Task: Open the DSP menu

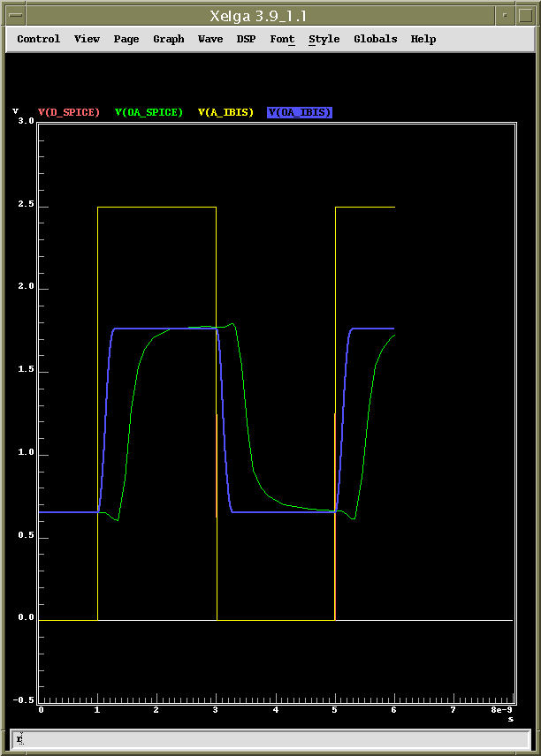Action: click(x=246, y=39)
